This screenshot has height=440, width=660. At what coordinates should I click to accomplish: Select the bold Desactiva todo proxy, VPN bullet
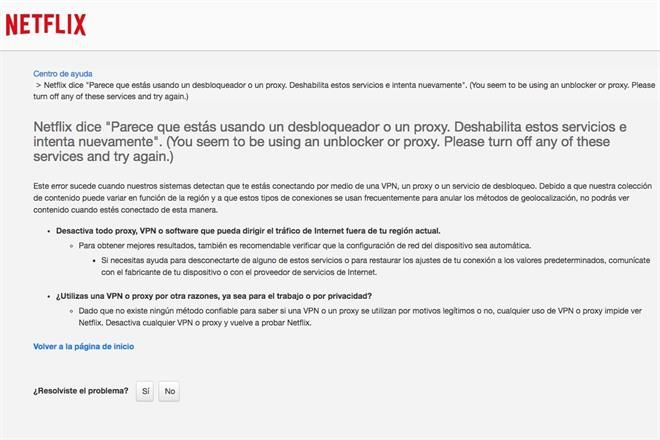248,231
